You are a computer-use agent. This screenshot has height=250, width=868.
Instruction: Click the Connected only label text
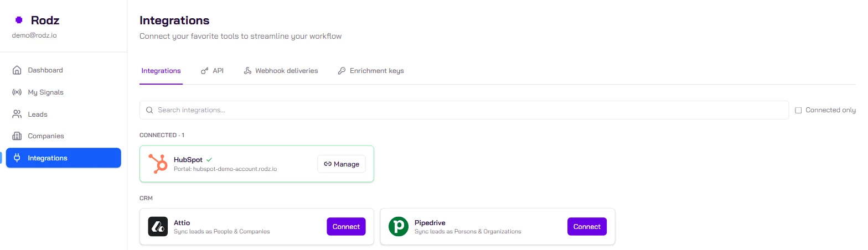(x=830, y=110)
